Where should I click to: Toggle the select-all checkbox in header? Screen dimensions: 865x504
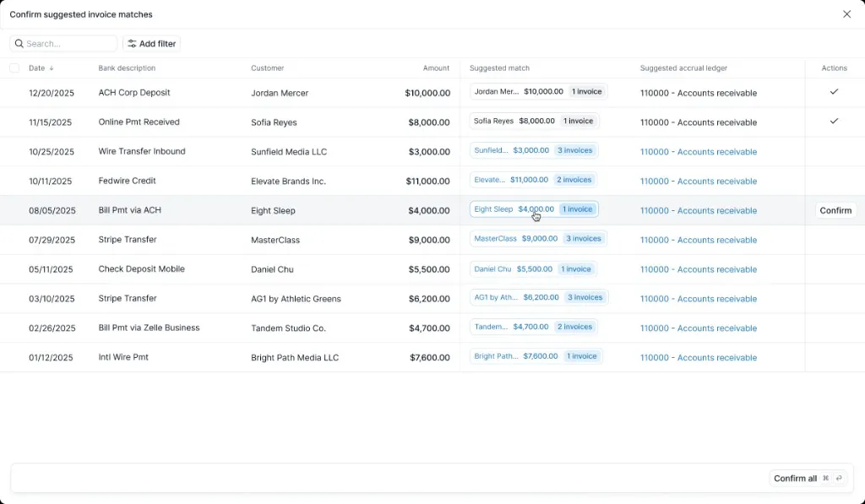click(x=14, y=68)
